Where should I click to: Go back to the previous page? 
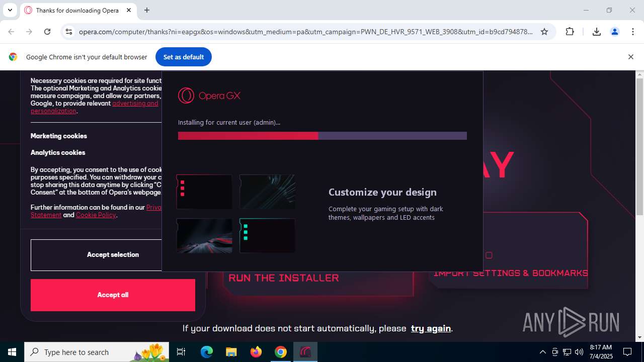coord(11,32)
